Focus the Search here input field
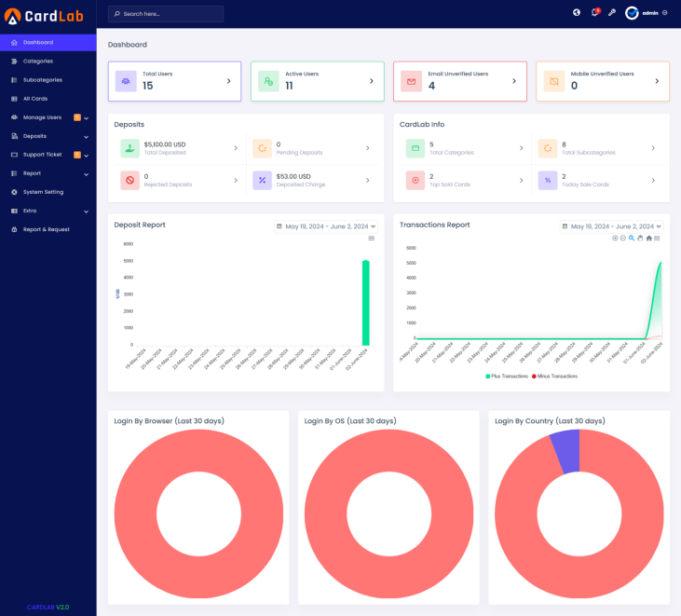The height and width of the screenshot is (616, 681). 166,14
